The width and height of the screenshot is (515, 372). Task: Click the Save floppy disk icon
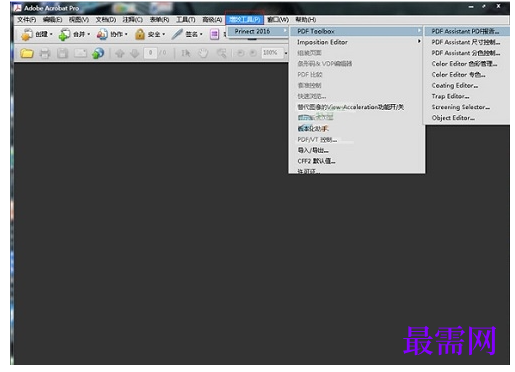[62, 53]
